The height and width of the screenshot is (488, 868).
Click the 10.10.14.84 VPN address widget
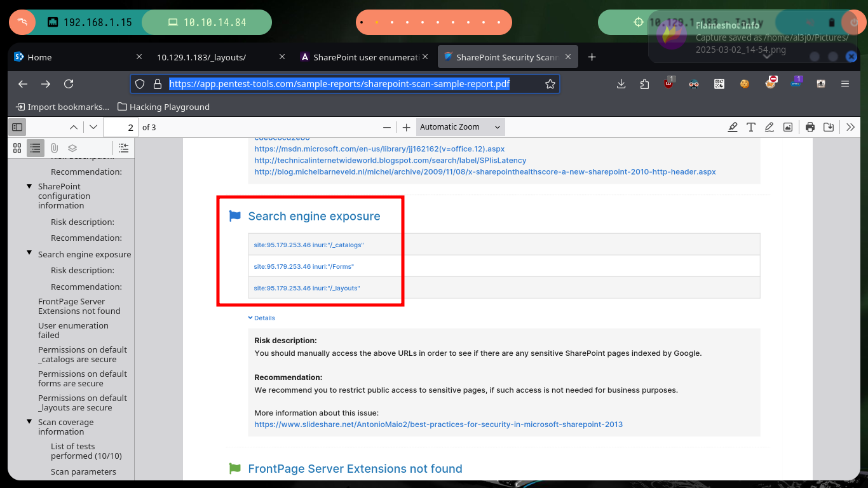pyautogui.click(x=207, y=22)
